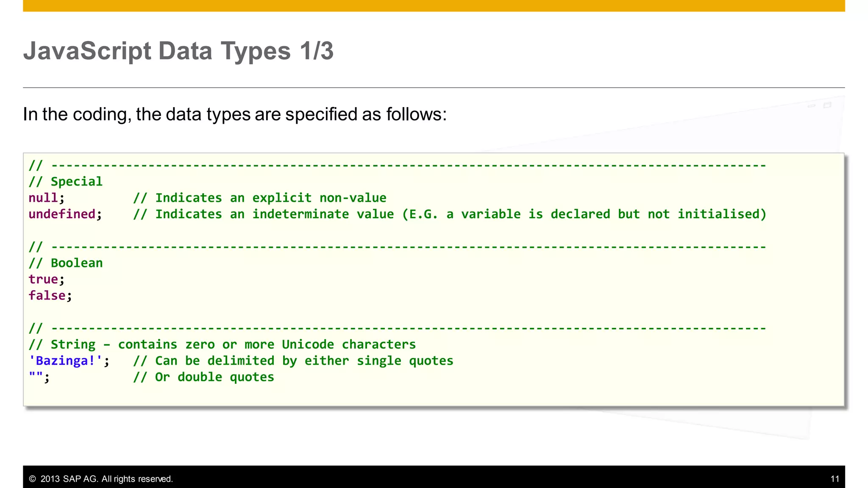Screen dimensions: 868x488
Task: Click the comment 'Or double quotes'
Action: click(204, 377)
